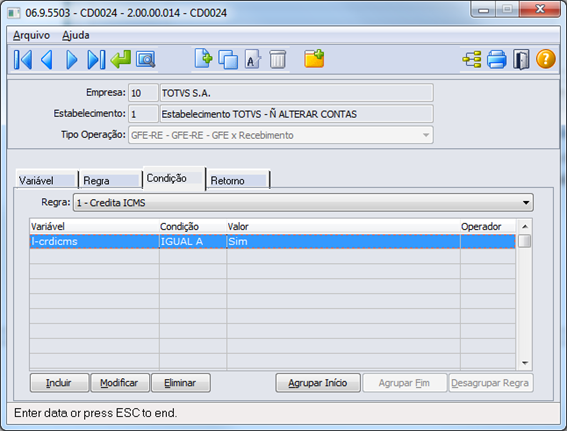The width and height of the screenshot is (567, 431).
Task: Click the TOTVS S.A. company name field
Action: [x=297, y=93]
